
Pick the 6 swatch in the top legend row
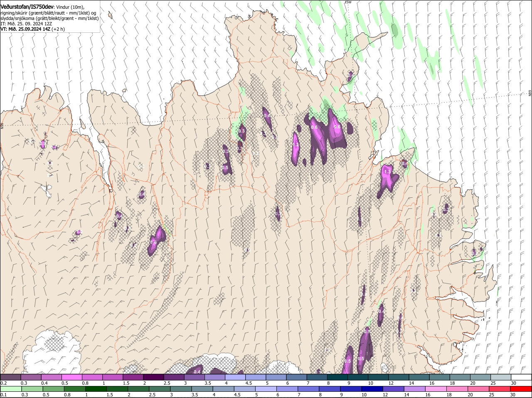coord(297,377)
